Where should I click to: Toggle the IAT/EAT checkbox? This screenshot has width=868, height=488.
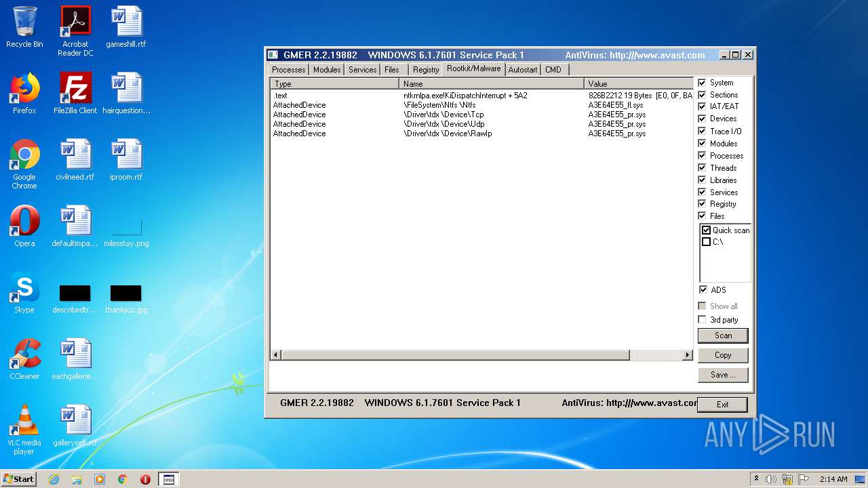702,106
